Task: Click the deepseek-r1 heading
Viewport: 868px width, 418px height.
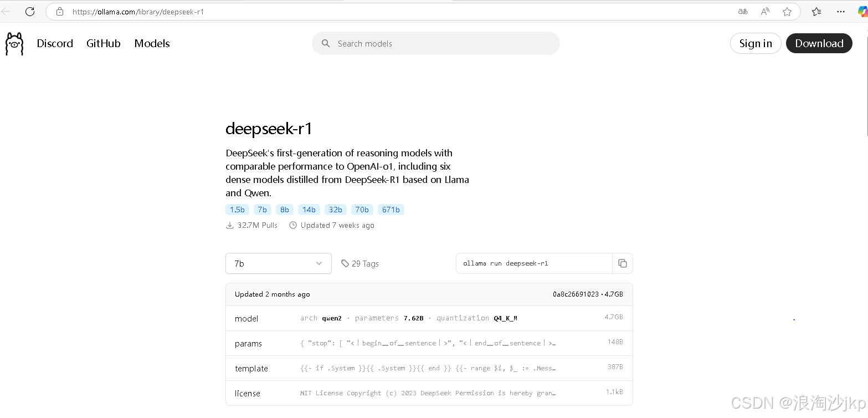Action: tap(269, 129)
